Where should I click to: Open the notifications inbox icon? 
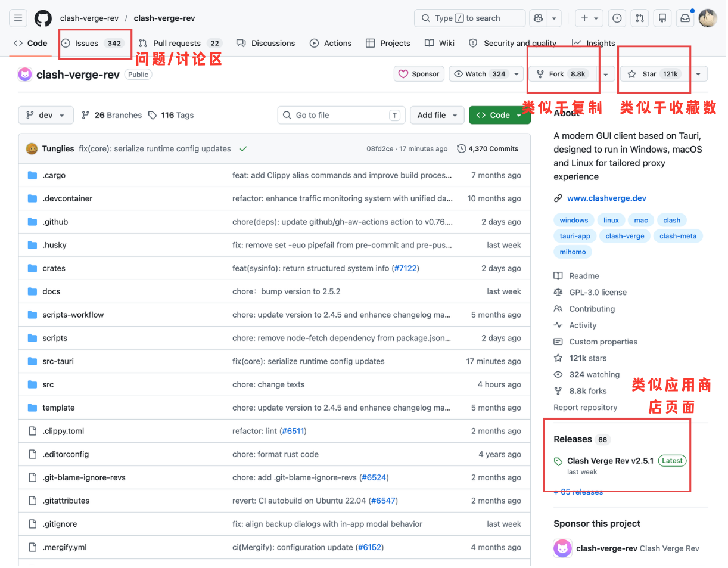point(685,18)
